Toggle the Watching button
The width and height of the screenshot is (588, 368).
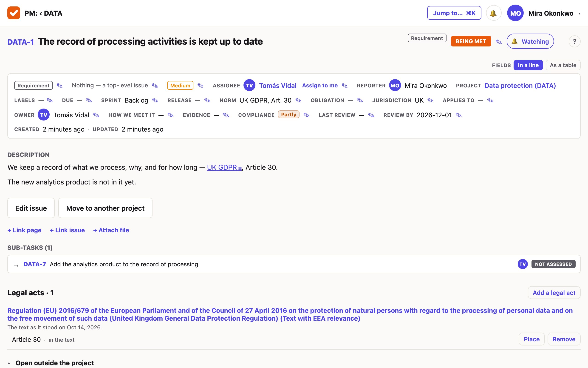point(530,41)
